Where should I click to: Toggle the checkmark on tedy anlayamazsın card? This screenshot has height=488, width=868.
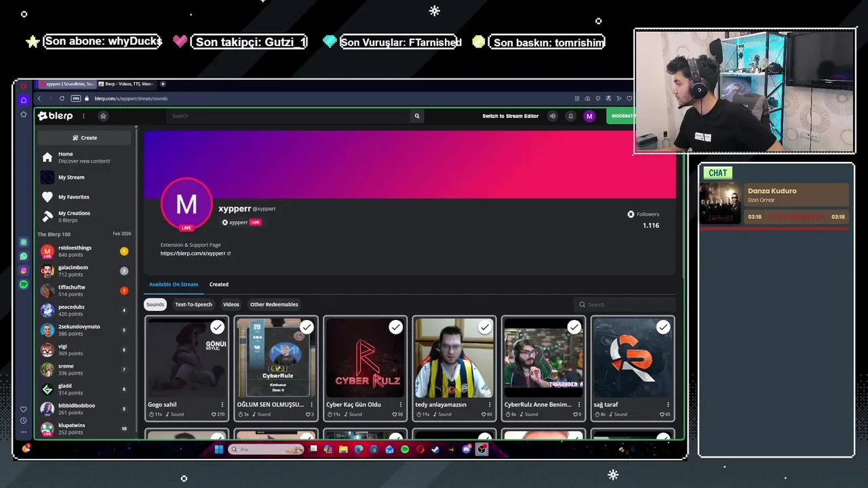[484, 327]
